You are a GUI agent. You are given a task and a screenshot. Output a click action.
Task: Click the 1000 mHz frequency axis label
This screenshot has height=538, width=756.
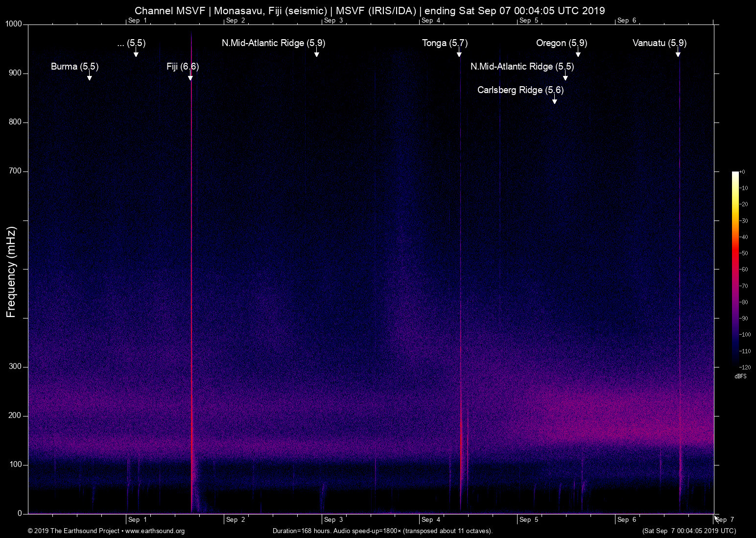tap(13, 24)
